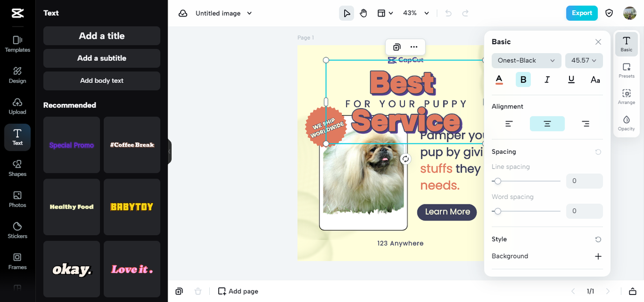Click the Add page button
The height and width of the screenshot is (302, 644).
(x=238, y=291)
